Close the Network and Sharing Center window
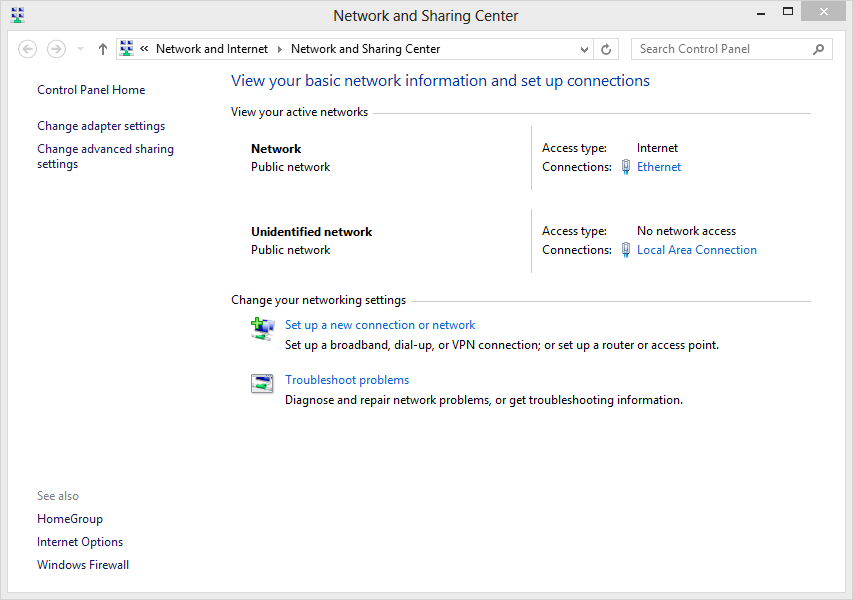This screenshot has height=600, width=853. 824,11
